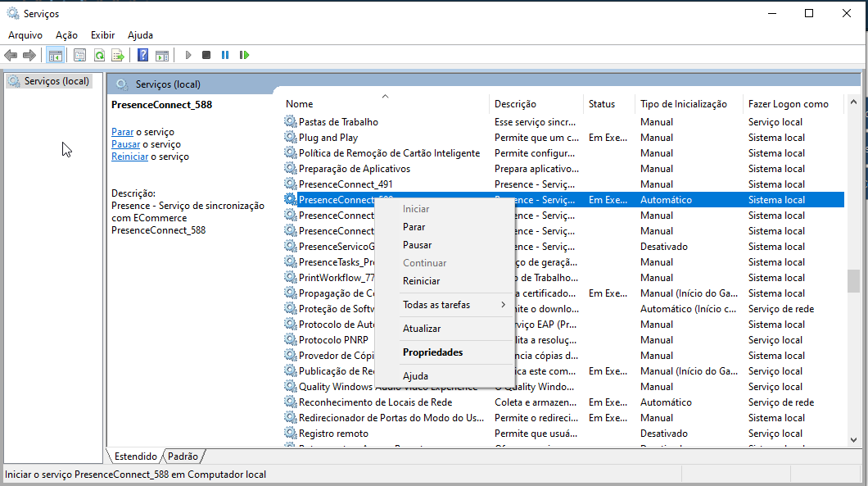Click gear icon beside Reconhecimento de Locais de Rede
868x486 pixels.
tap(290, 402)
